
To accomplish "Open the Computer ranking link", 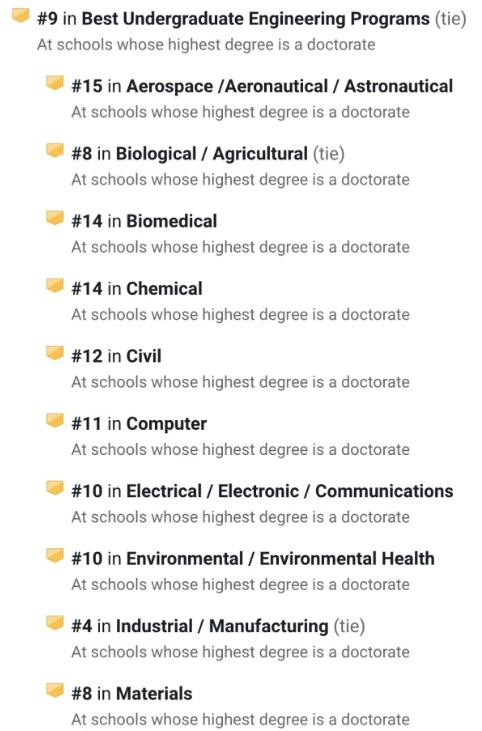I will (166, 424).
